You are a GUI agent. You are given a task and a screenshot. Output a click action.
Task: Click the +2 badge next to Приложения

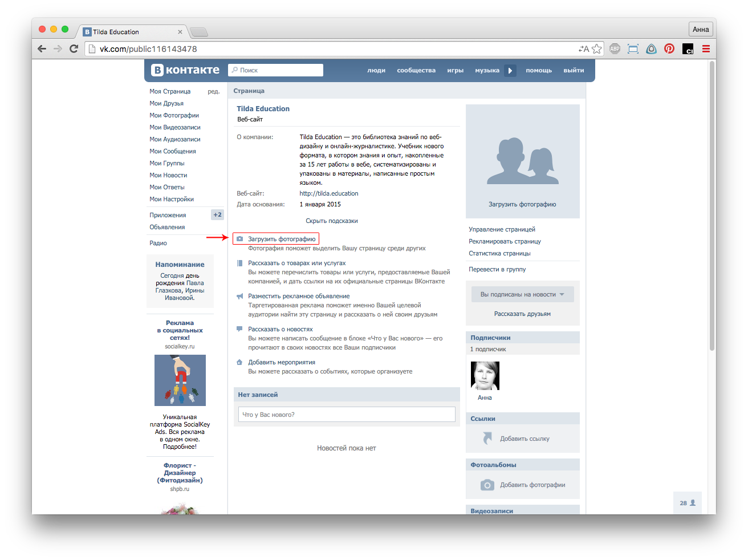(x=217, y=215)
